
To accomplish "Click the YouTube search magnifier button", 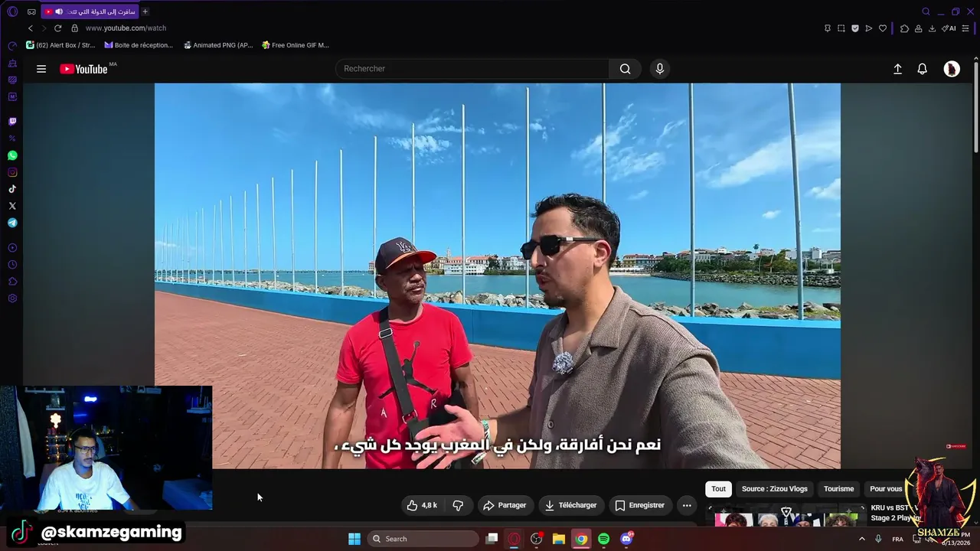I will 626,69.
